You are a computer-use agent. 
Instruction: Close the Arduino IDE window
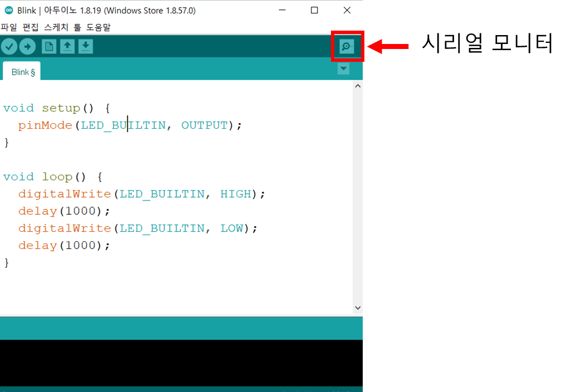pyautogui.click(x=347, y=10)
